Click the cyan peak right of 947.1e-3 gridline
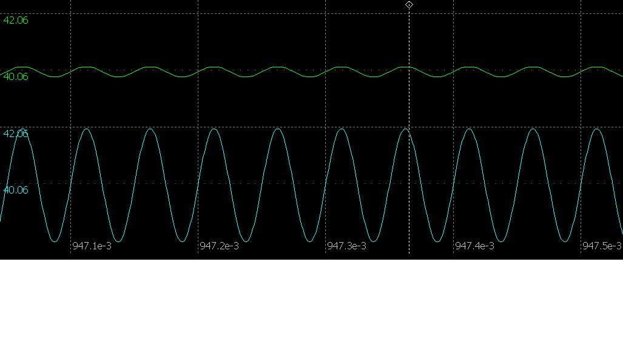Image resolution: width=623 pixels, height=364 pixels. click(87, 129)
